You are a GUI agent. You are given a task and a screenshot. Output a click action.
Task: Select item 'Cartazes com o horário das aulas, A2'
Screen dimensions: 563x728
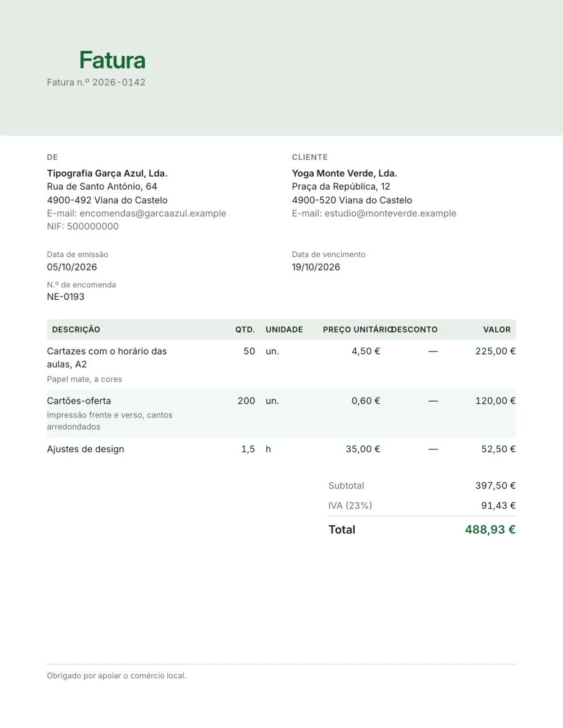(x=107, y=358)
